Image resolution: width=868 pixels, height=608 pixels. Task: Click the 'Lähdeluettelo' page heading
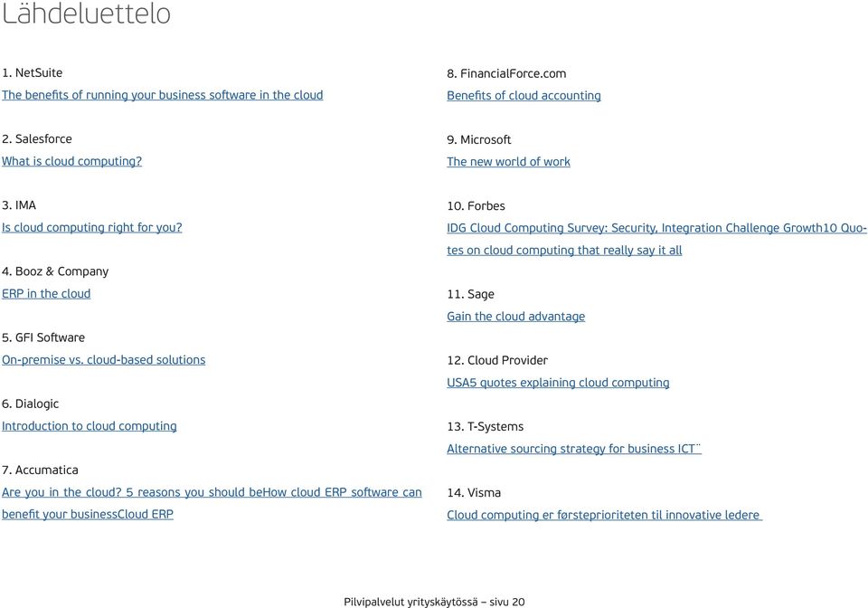tap(87, 14)
